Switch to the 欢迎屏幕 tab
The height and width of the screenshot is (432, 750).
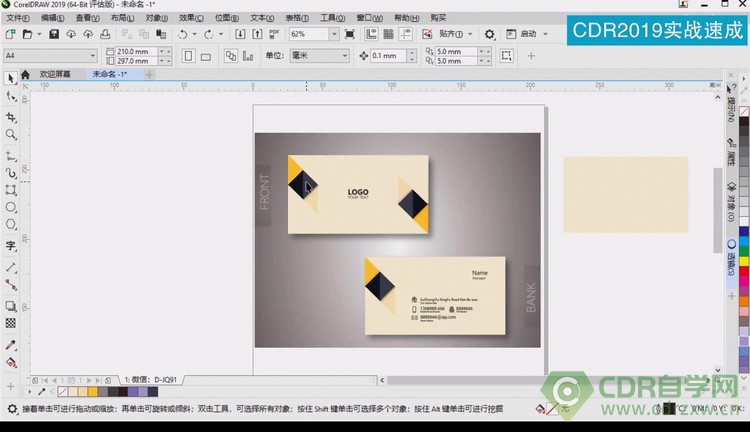click(x=55, y=74)
